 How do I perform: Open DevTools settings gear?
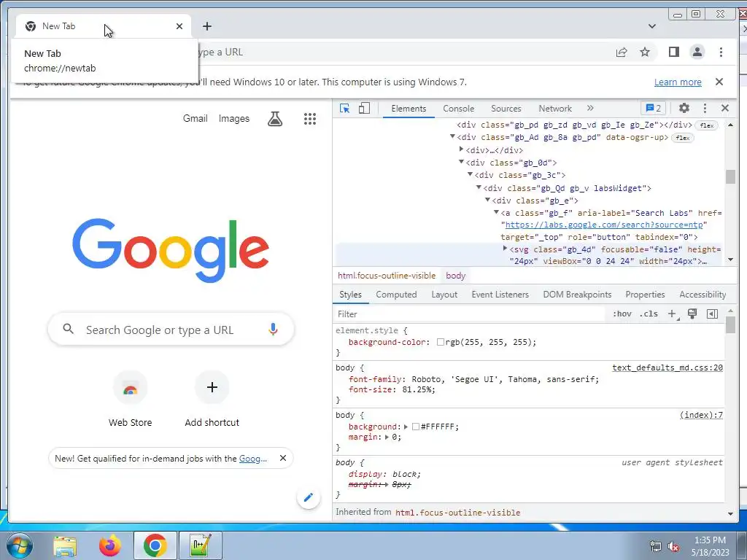coord(684,108)
